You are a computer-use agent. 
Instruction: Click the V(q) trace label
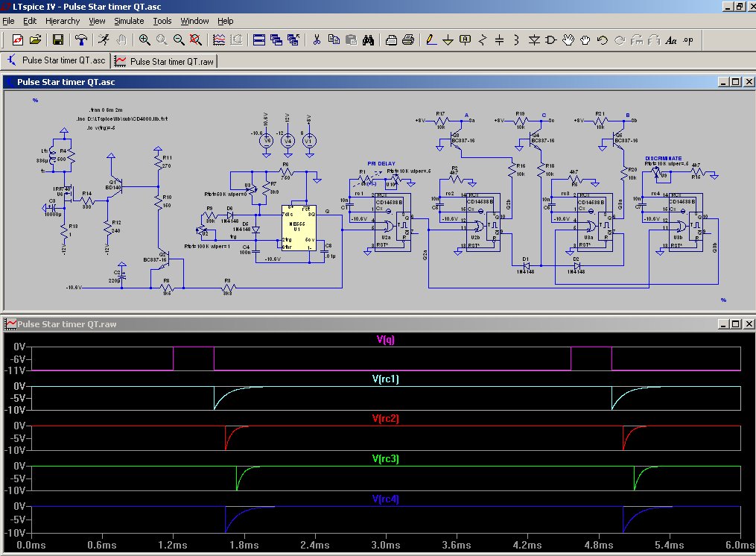[x=386, y=340]
